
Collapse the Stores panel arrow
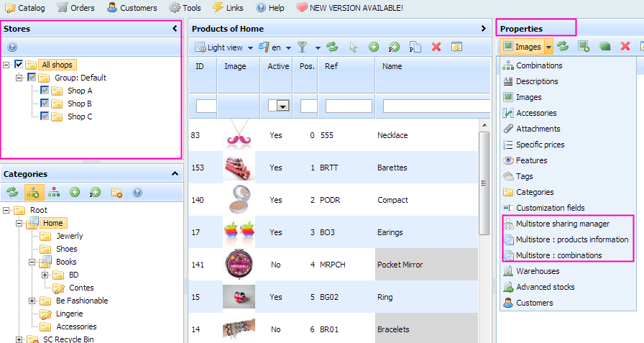175,28
